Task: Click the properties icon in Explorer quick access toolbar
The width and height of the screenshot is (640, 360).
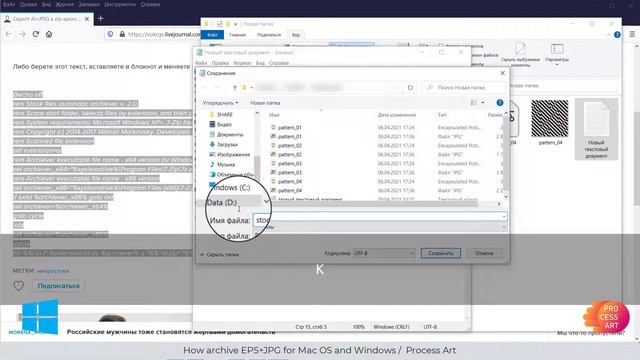Action: pos(220,24)
